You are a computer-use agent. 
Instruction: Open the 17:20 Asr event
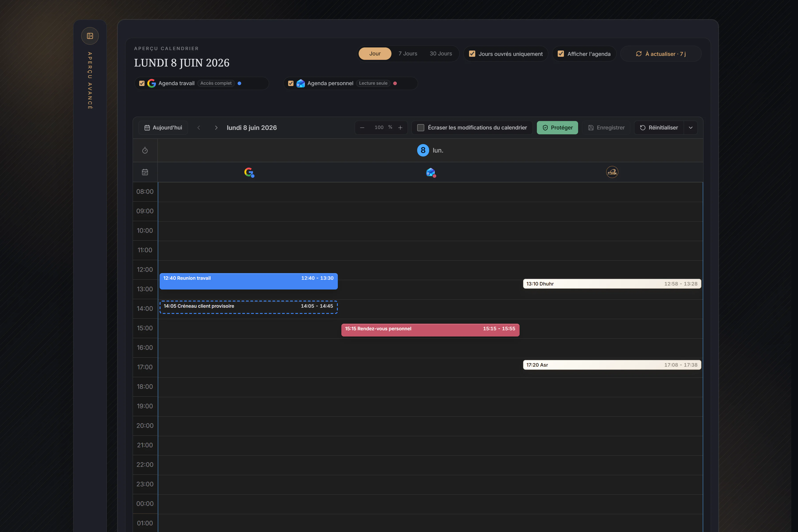coord(612,365)
